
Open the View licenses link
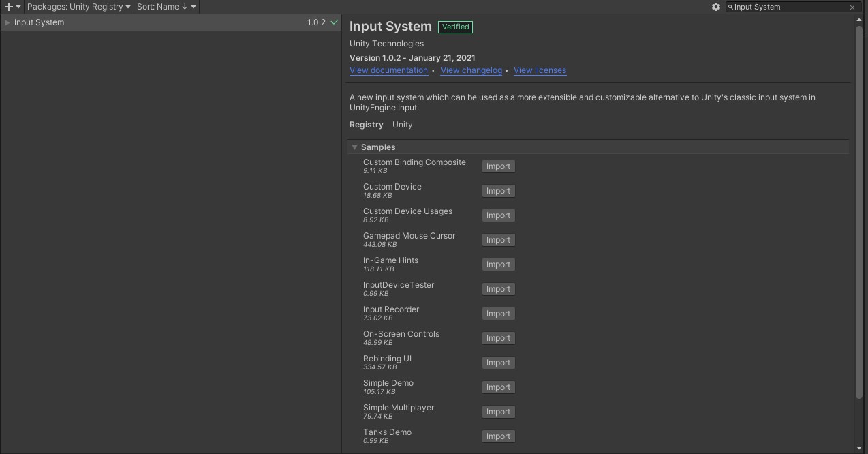(x=540, y=70)
